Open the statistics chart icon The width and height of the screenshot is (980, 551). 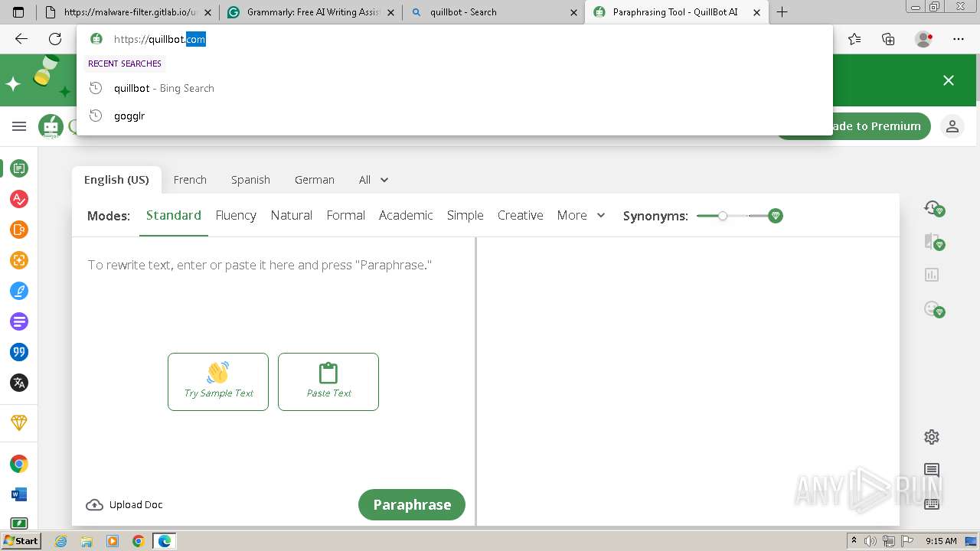click(x=932, y=275)
